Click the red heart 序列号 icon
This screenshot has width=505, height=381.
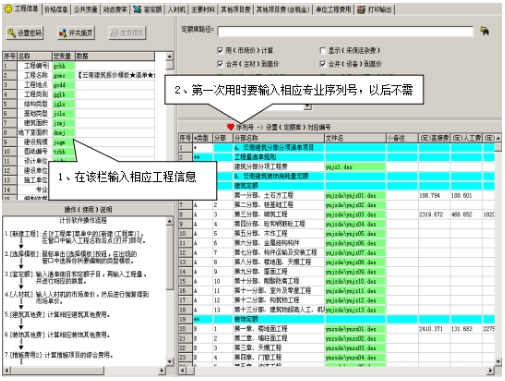click(230, 127)
